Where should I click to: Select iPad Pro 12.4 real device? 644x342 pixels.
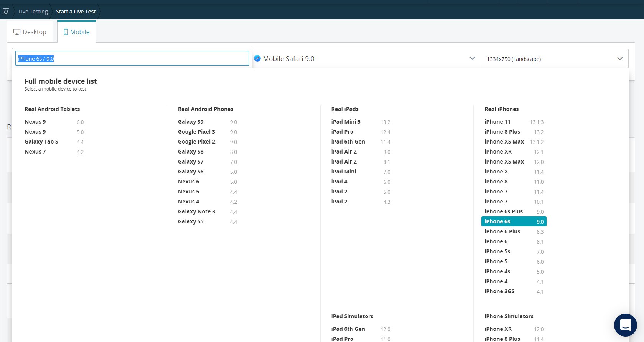pos(361,132)
